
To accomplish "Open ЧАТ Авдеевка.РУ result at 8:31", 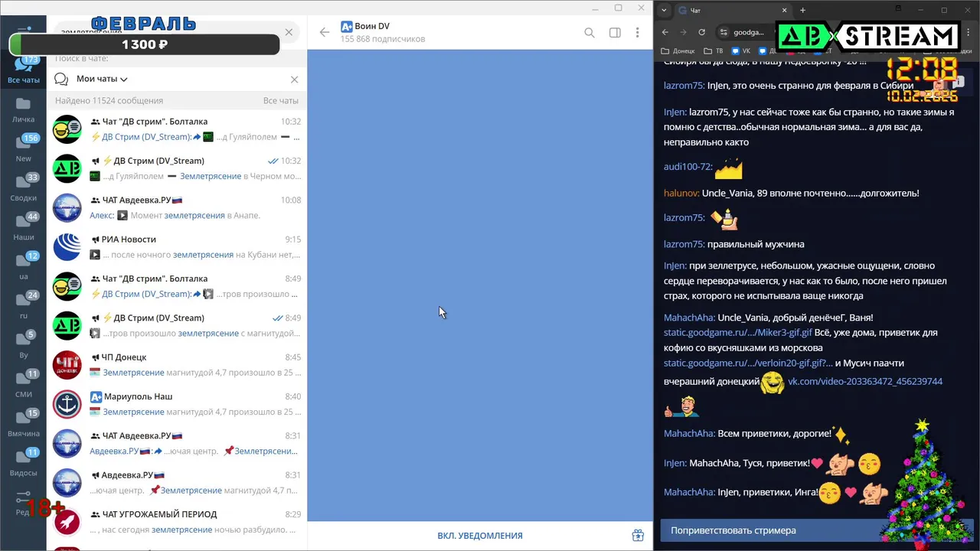I will pyautogui.click(x=176, y=443).
